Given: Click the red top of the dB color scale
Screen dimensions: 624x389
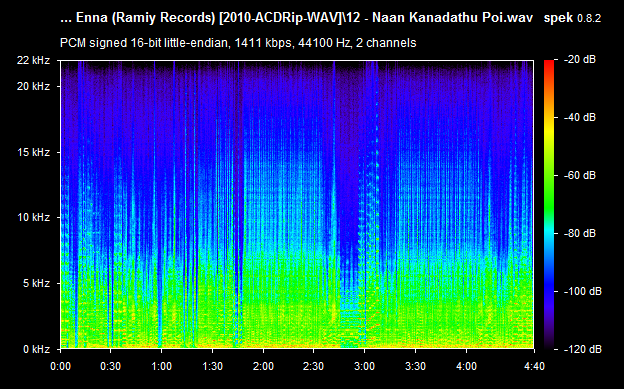Looking at the screenshot, I should pos(549,66).
